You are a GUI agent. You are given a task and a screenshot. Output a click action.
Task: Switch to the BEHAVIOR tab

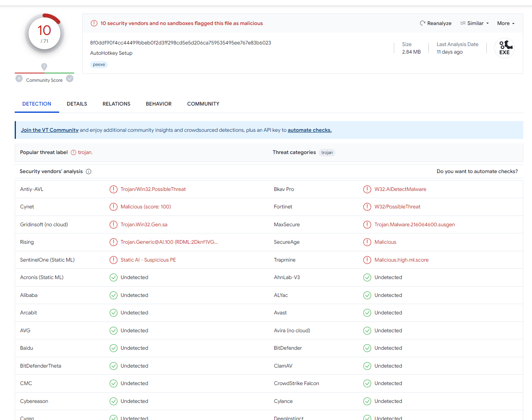158,104
